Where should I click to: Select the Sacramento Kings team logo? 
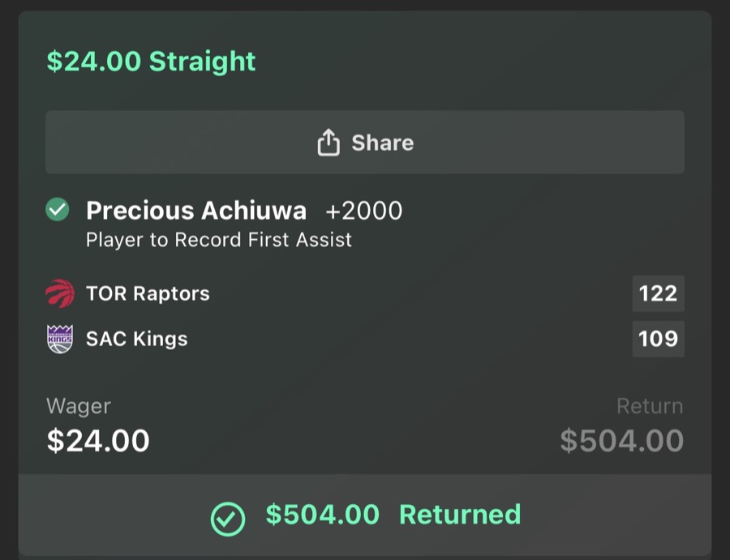(x=61, y=339)
